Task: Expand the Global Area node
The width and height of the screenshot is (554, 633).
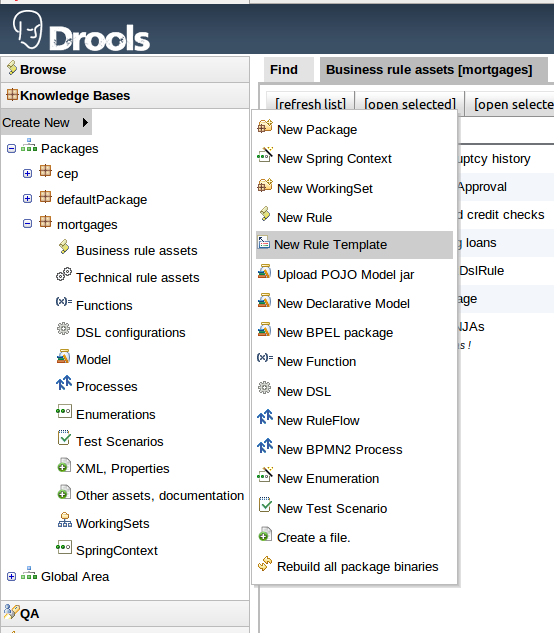Action: (11, 576)
